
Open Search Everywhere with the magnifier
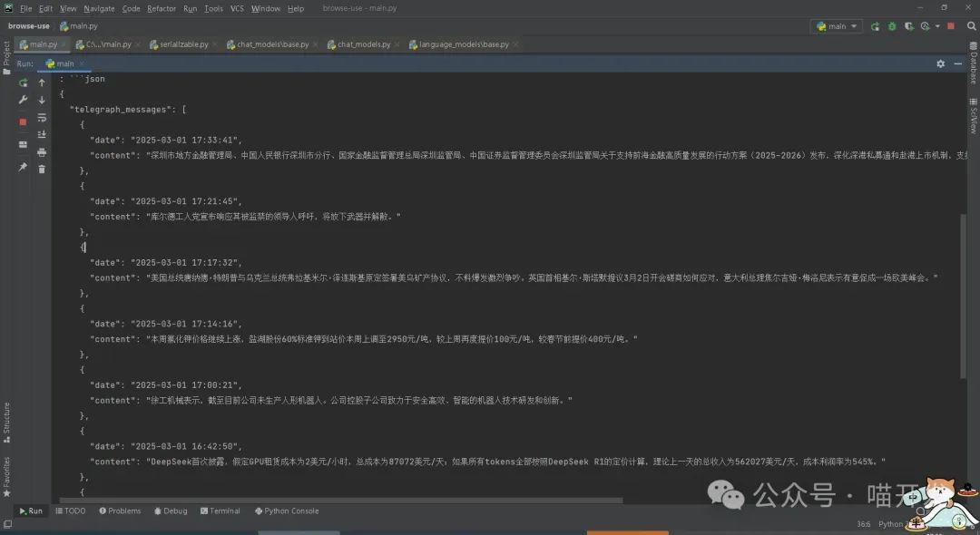[972, 26]
